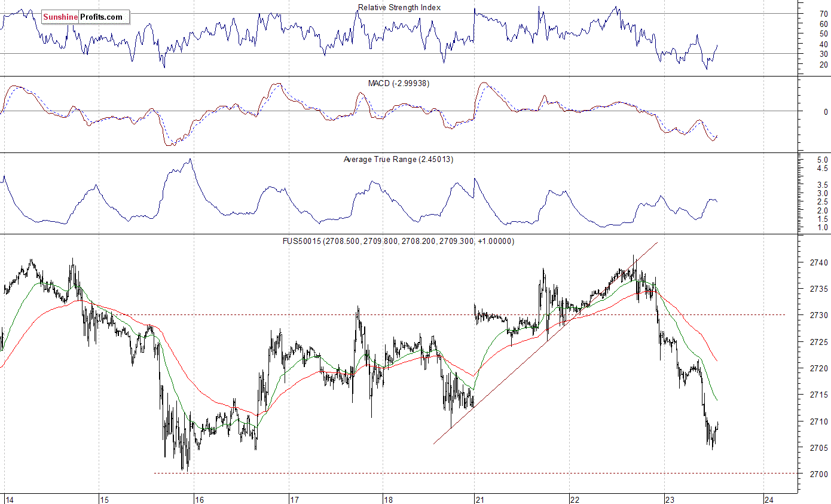This screenshot has width=831, height=504.
Task: Select the FUS50015 price chart title
Action: coord(398,241)
